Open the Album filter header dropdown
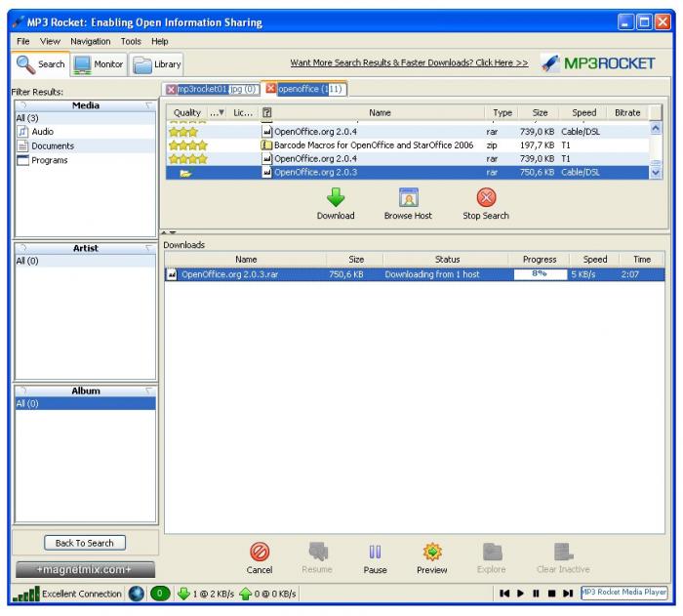 tap(149, 390)
